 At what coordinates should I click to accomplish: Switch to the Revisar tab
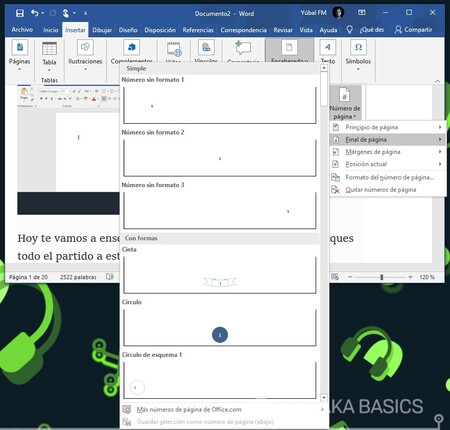pyautogui.click(x=283, y=30)
